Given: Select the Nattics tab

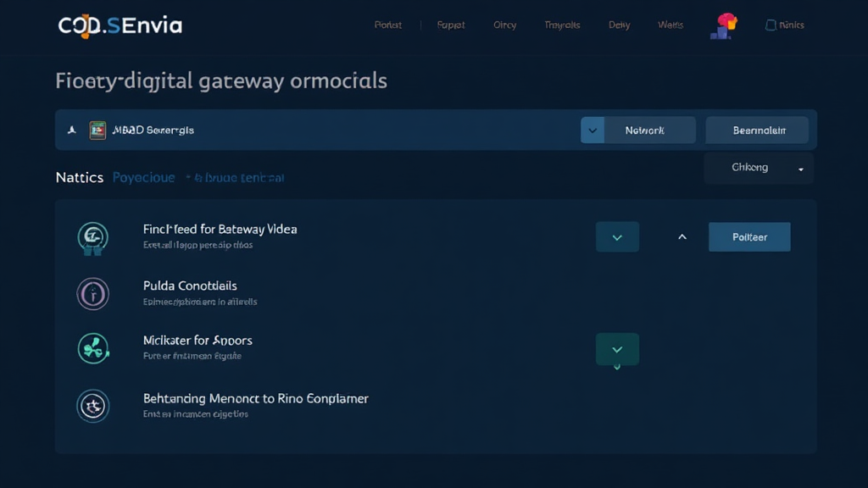Looking at the screenshot, I should pos(79,177).
